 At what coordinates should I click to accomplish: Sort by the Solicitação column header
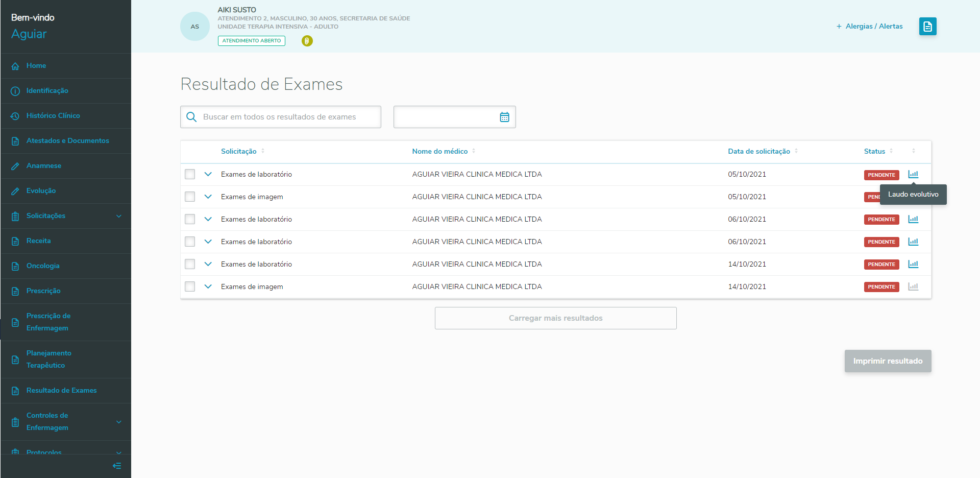243,151
